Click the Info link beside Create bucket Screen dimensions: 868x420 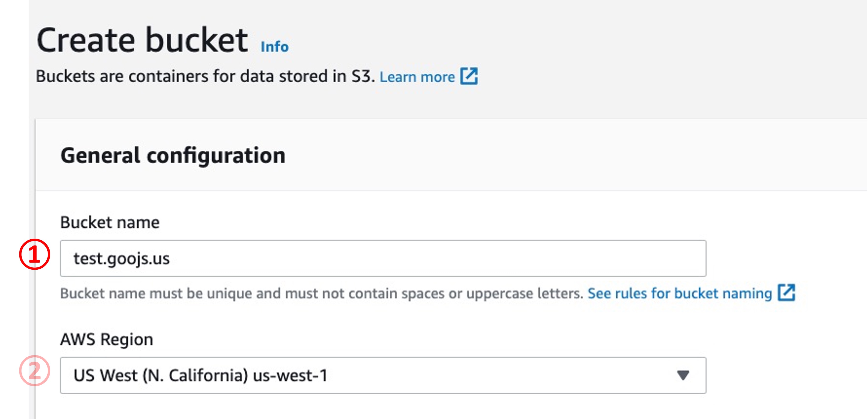(x=275, y=46)
